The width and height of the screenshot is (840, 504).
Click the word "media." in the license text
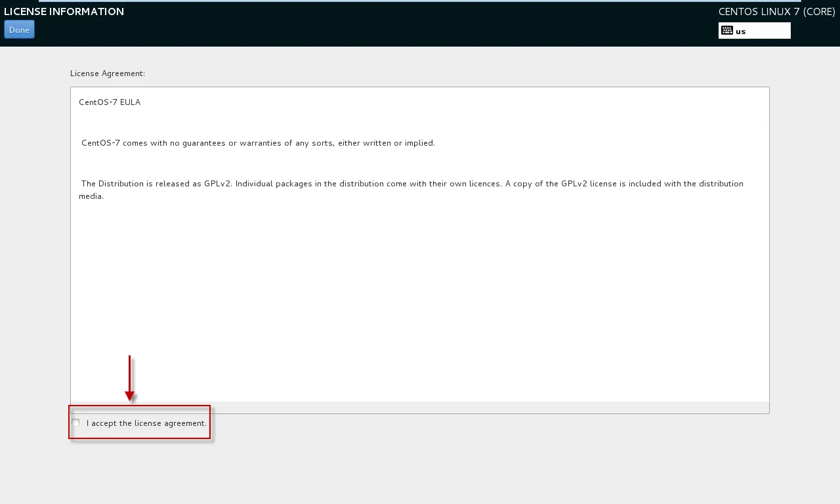tap(91, 196)
